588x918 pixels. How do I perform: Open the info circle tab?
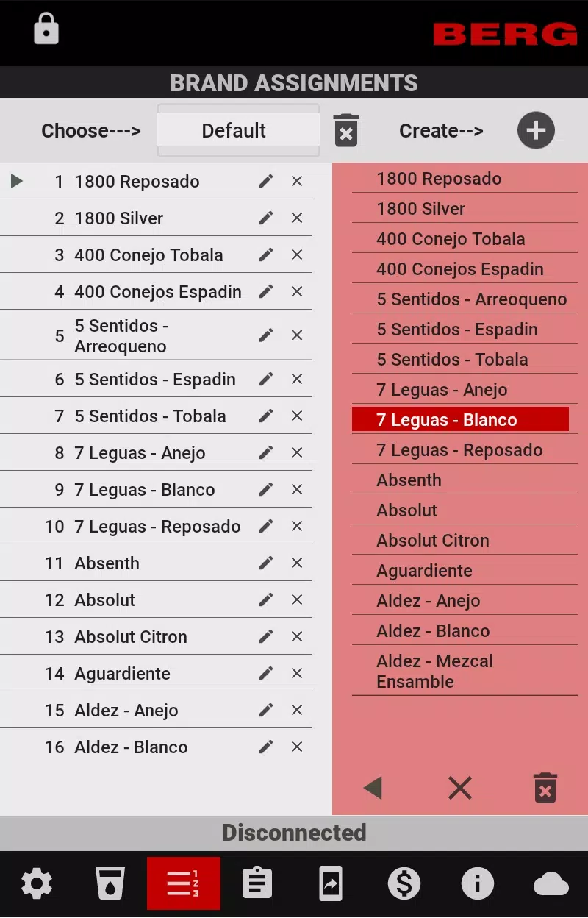pos(478,883)
